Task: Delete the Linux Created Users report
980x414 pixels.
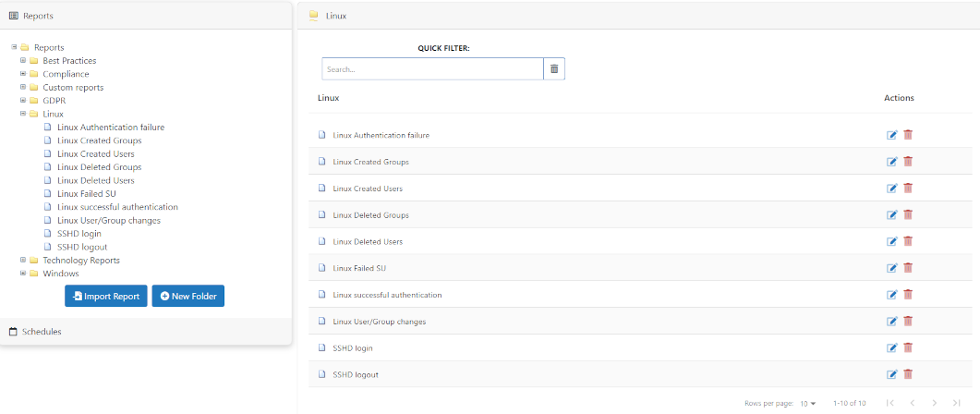Action: 908,188
